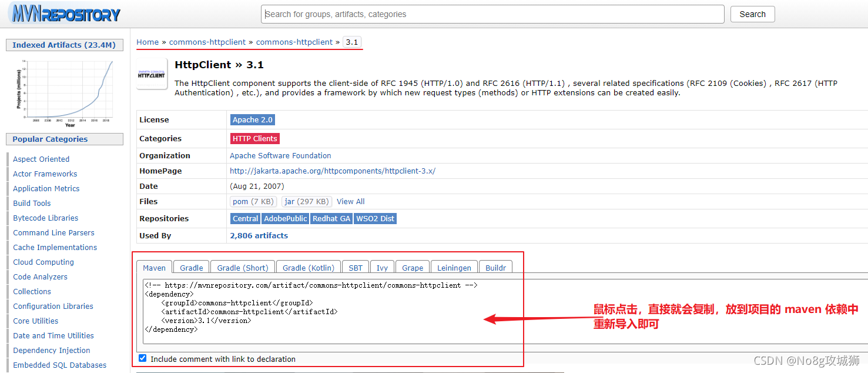Click the (Aug 21, 2007) date value
868x373 pixels.
[x=257, y=186]
